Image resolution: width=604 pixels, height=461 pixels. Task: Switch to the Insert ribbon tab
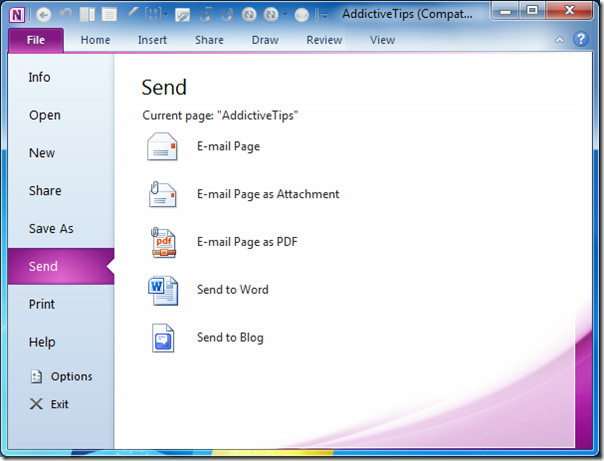click(152, 40)
